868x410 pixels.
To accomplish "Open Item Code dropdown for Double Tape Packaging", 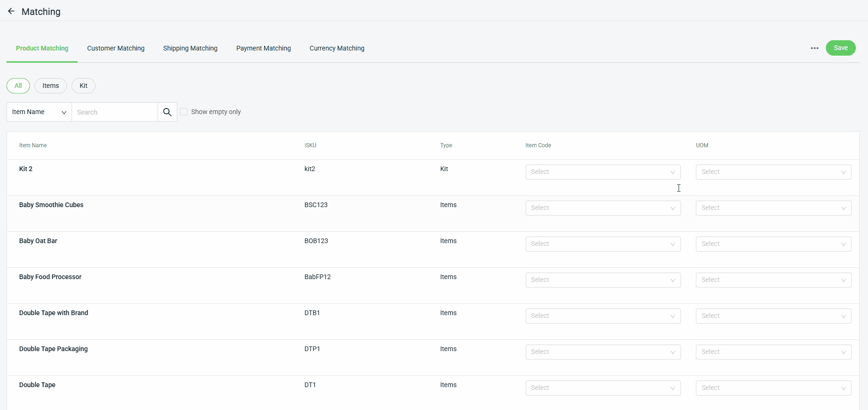I will click(x=602, y=352).
